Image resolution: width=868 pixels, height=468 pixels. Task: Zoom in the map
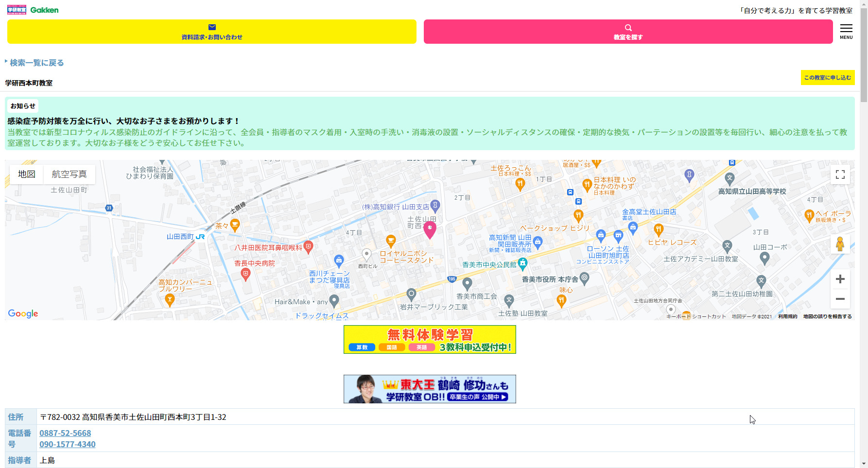tap(840, 279)
